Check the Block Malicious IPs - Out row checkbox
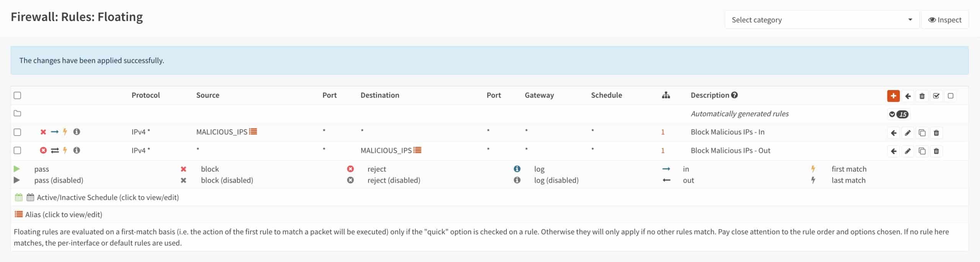Viewport: 980px width, 262px height. click(x=17, y=151)
